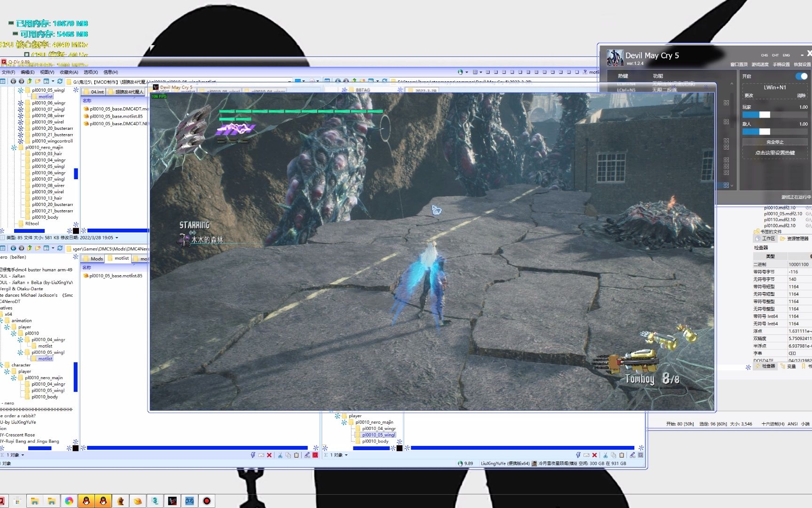Expand pl0010_09_wirel folder in top tree
812x508 pixels.
click(x=20, y=122)
